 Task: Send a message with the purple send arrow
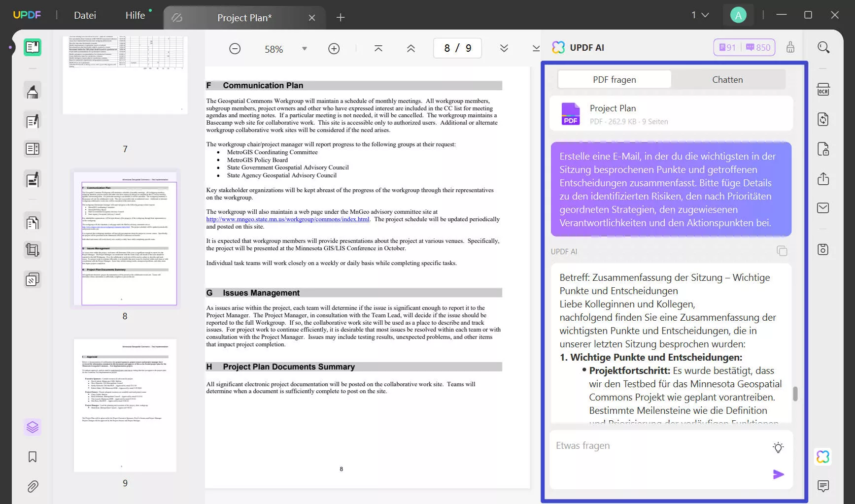[x=778, y=474]
